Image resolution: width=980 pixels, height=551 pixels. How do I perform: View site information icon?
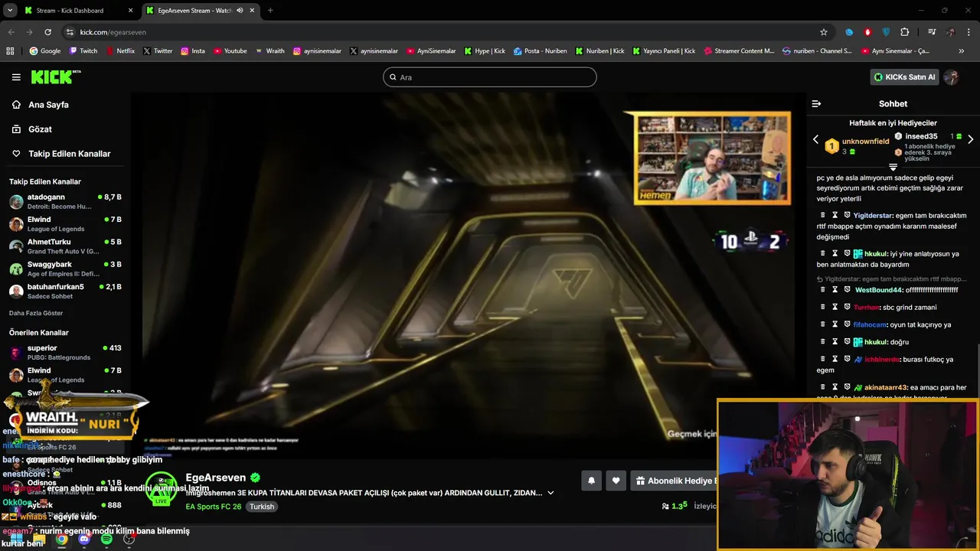(x=70, y=32)
